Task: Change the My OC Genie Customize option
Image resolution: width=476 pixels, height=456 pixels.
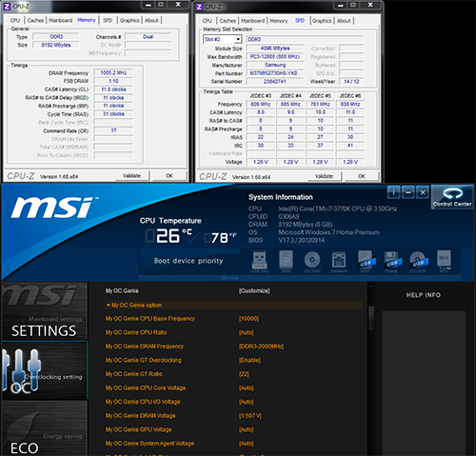Action: point(254,290)
